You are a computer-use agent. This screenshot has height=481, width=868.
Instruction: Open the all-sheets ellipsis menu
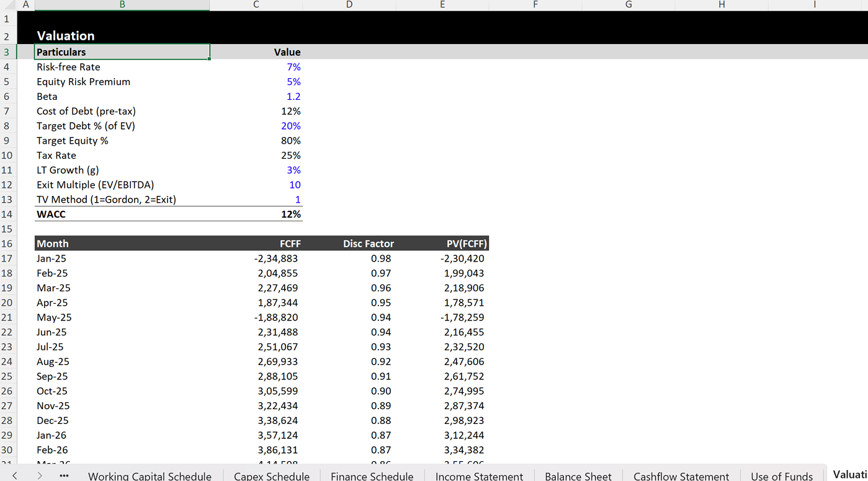click(64, 475)
